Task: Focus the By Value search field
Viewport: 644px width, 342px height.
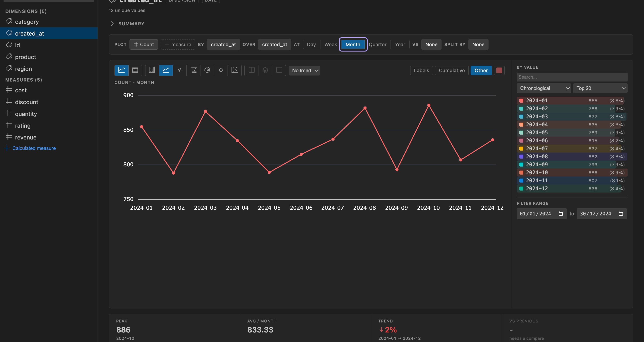Action: point(572,77)
